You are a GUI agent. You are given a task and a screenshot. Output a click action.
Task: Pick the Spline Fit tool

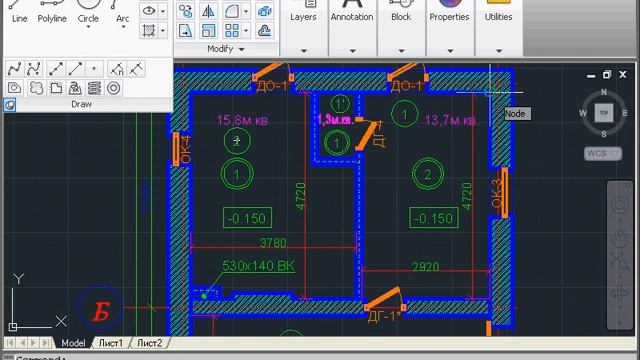pos(15,69)
